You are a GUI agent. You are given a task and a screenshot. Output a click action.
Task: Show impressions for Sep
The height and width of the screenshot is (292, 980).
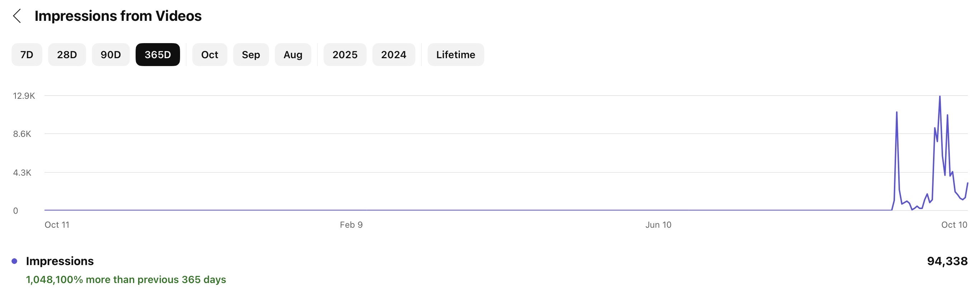(251, 55)
